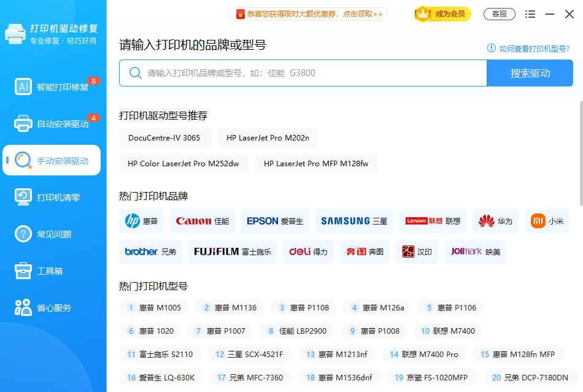Select the EPSON 爱普生 brand
The width and height of the screenshot is (583, 392).
[275, 221]
